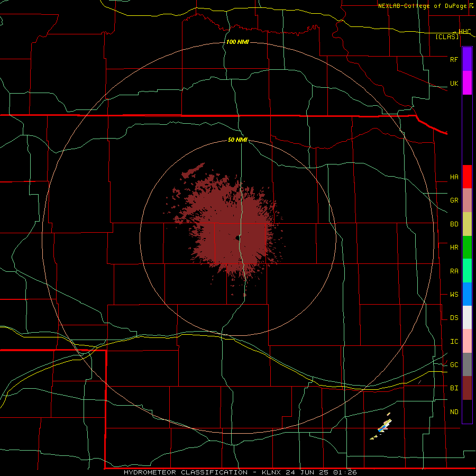Click the RA legend label
Image resolution: width=476 pixels, height=476 pixels.
pos(454,271)
